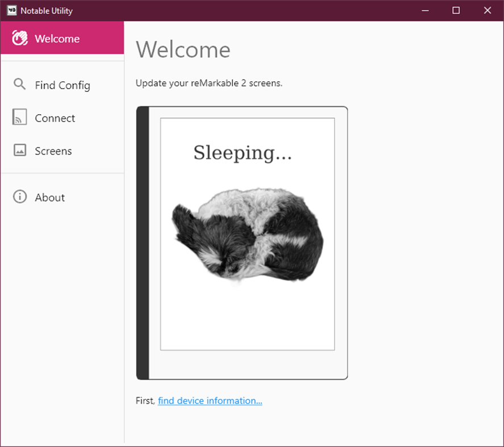The width and height of the screenshot is (504, 447).
Task: Navigate to the Connect section
Action: (x=55, y=118)
